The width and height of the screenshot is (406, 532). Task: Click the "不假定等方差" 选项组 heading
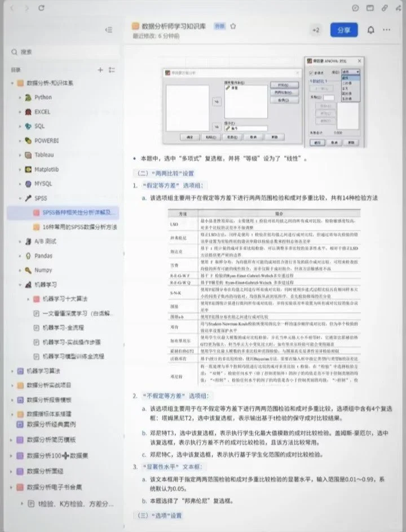tap(175, 396)
